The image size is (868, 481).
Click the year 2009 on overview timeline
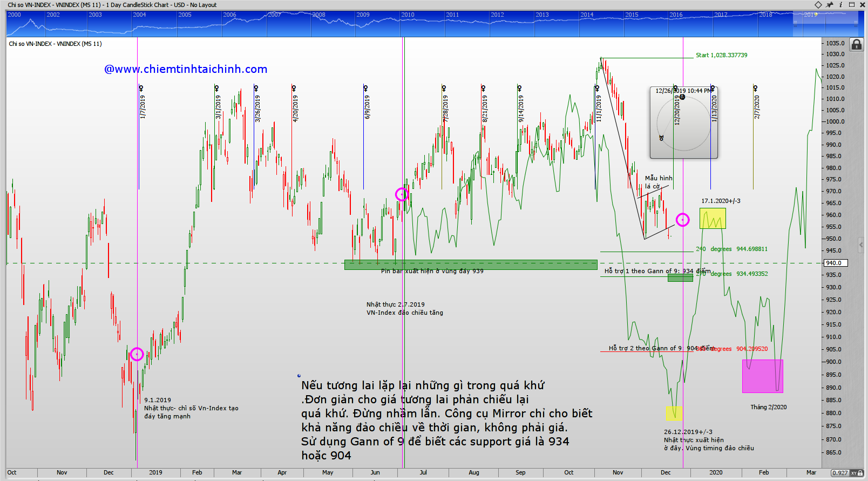point(363,15)
